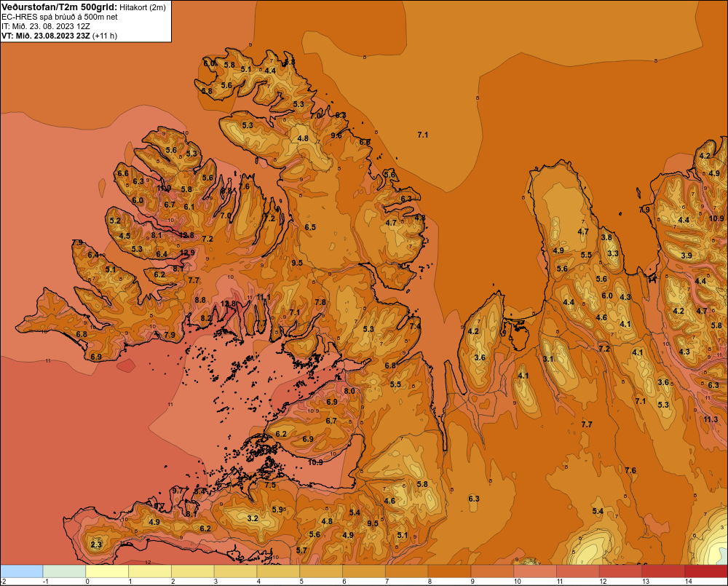Select the 6 to 7 degree legend swatch
728x586 pixels.
[364, 571]
